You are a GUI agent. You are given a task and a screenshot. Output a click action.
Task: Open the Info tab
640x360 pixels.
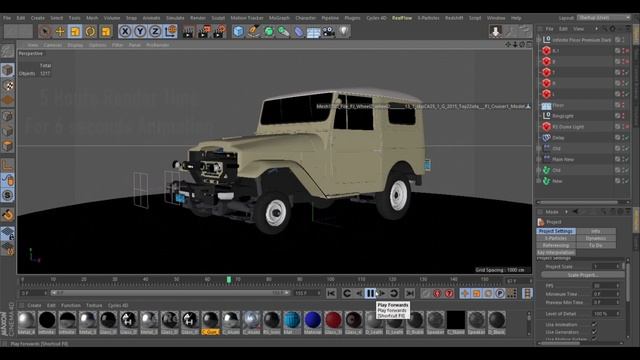(596, 231)
